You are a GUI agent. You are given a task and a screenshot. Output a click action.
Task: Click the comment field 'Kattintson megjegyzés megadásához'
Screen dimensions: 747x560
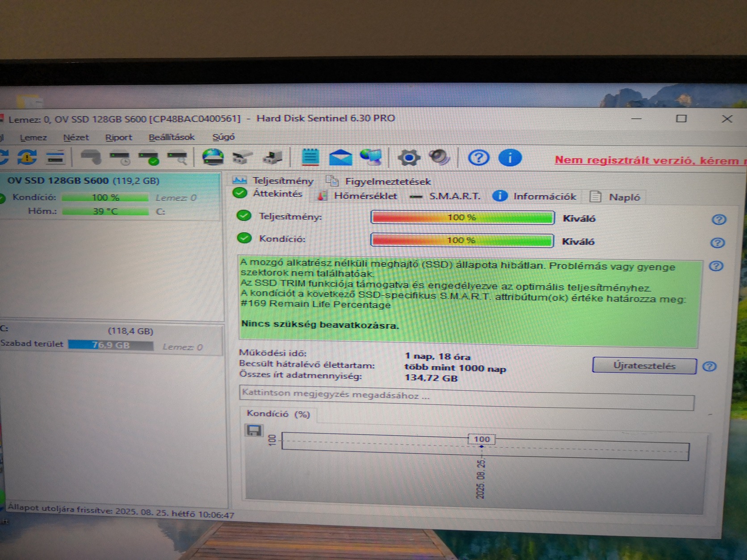coord(467,398)
